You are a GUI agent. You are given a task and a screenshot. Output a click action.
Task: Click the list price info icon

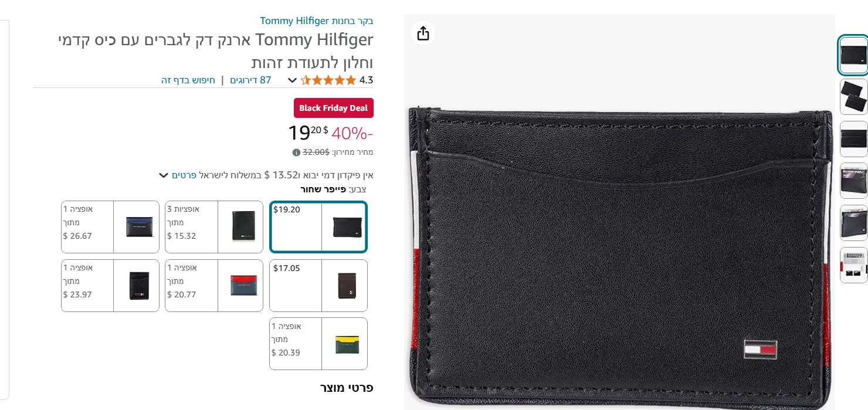pyautogui.click(x=296, y=153)
